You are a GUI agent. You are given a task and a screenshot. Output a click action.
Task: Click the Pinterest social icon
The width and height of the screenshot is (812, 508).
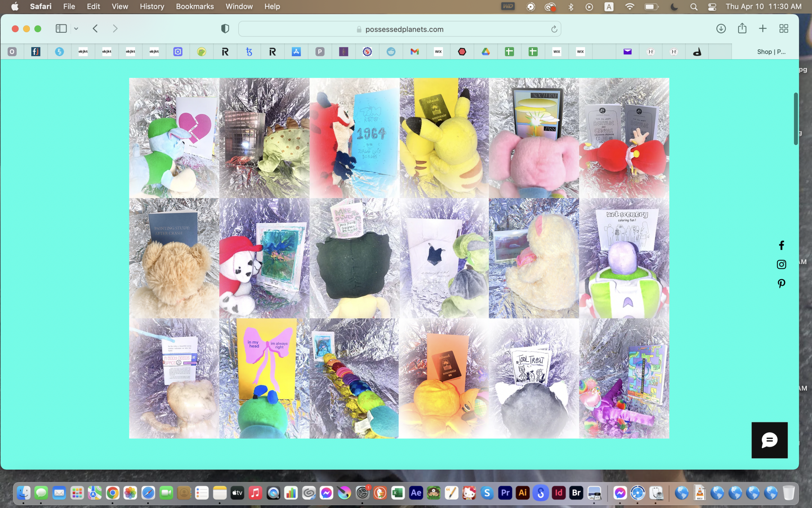point(781,283)
